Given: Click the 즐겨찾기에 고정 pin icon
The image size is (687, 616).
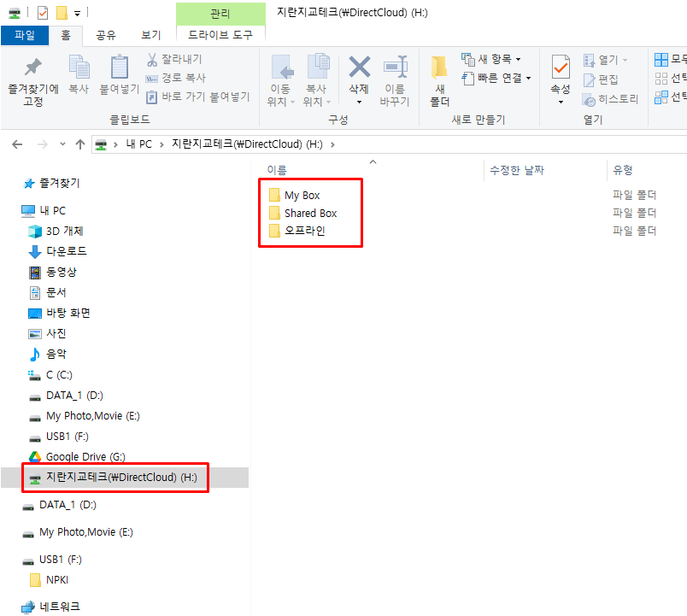Looking at the screenshot, I should (32, 68).
